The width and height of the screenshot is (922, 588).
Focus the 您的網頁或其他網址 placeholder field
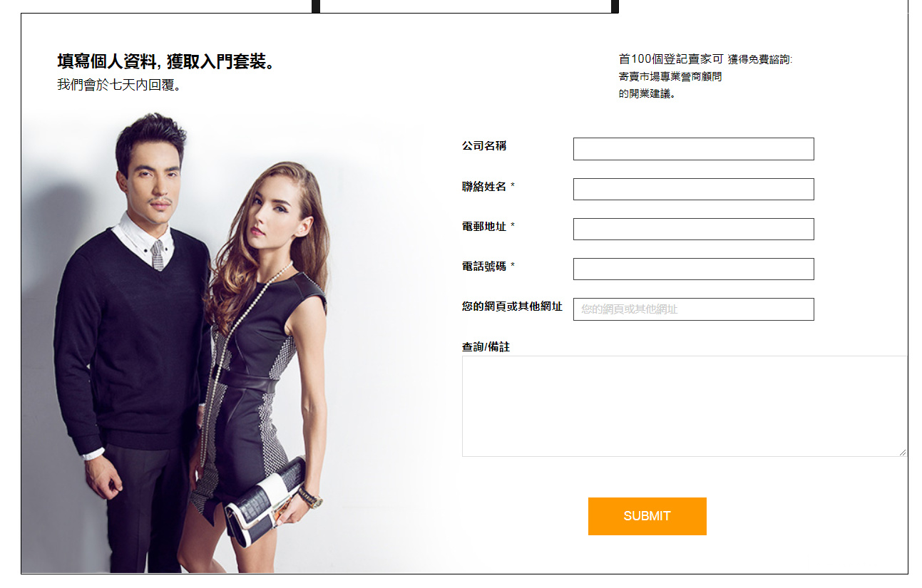click(x=693, y=309)
